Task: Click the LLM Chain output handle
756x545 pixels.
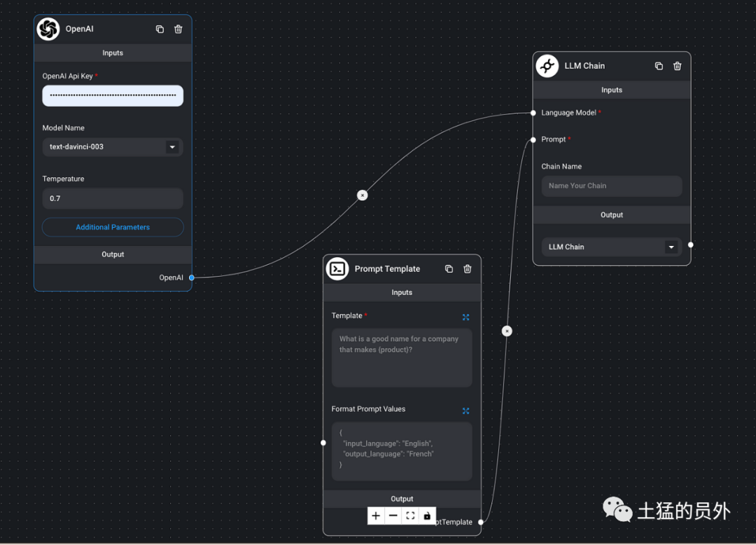Action: (x=691, y=245)
